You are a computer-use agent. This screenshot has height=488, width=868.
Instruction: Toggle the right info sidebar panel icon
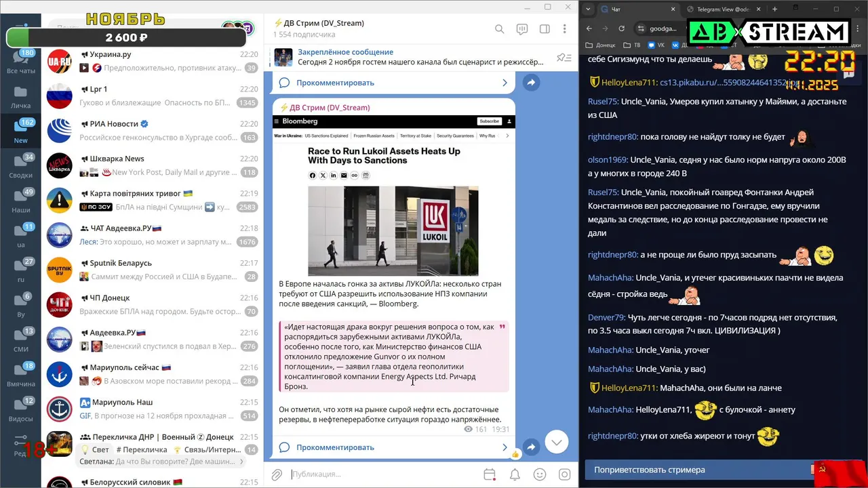click(x=545, y=29)
